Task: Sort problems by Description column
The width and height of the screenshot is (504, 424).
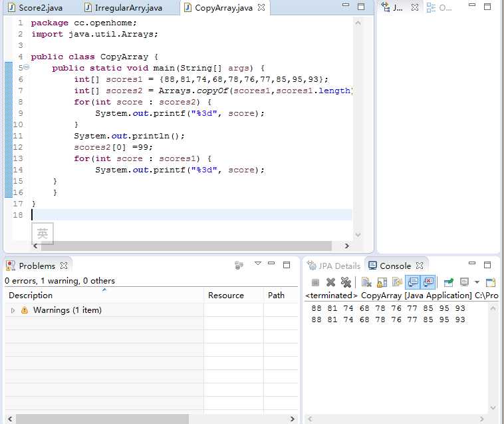Action: 104,296
